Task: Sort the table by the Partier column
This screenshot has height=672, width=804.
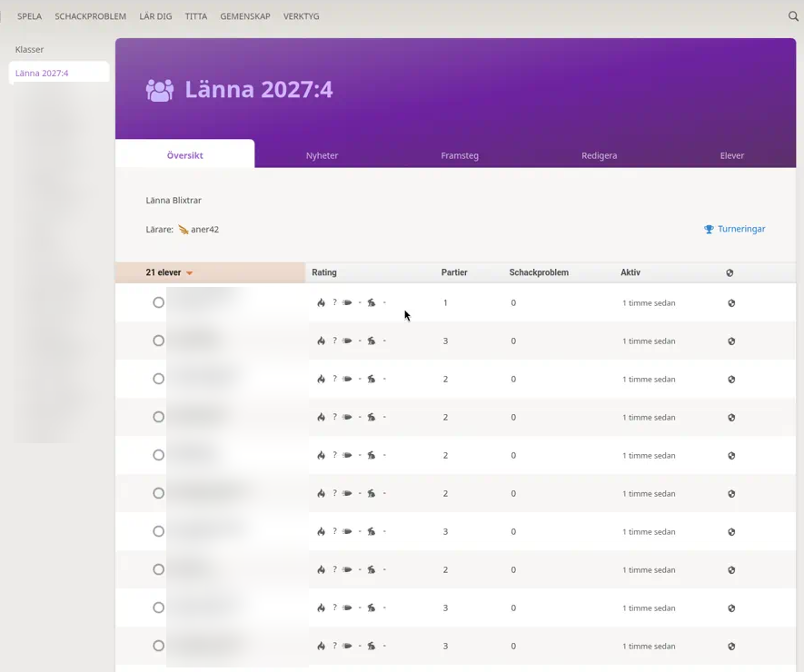Action: tap(454, 272)
